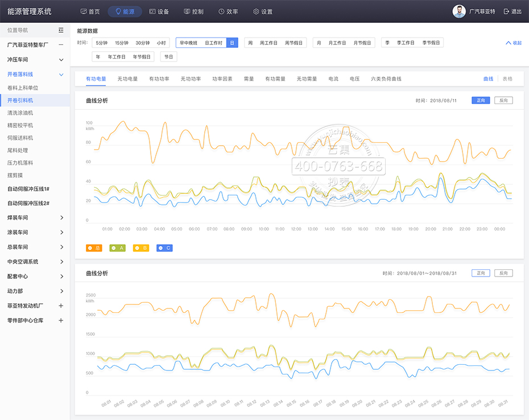Switch to the 六类负荷曲线 tab

pos(386,79)
